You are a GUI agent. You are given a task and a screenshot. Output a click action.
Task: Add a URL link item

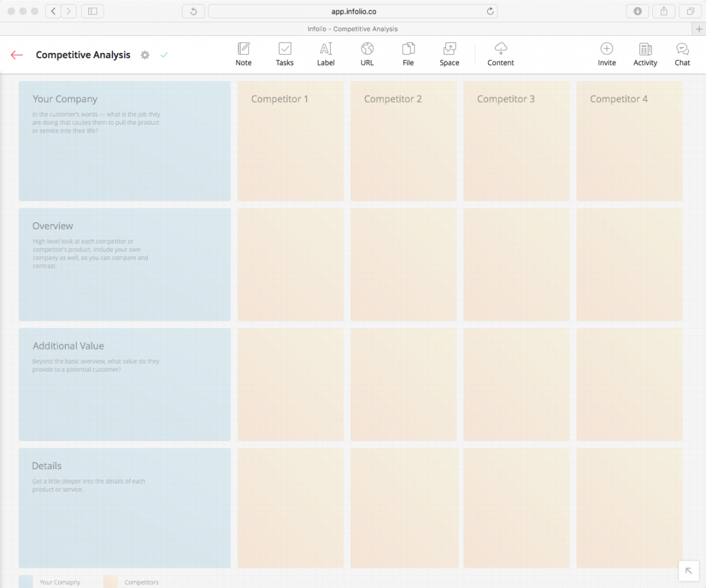point(367,54)
